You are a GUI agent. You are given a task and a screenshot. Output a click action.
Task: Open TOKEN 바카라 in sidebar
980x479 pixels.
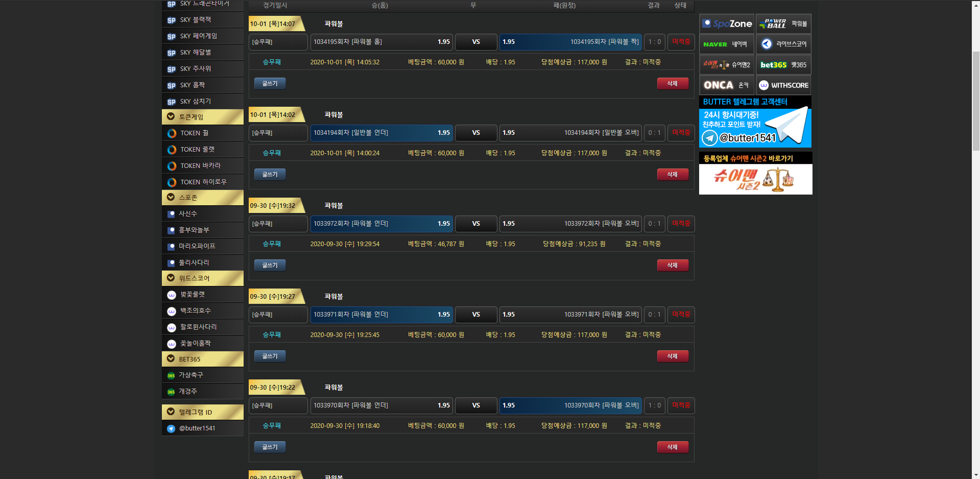[x=200, y=166]
